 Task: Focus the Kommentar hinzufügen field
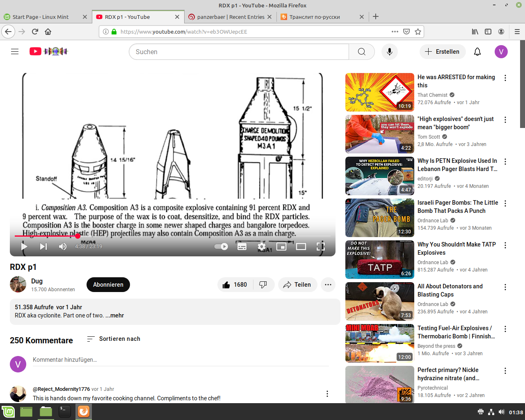pos(181,360)
